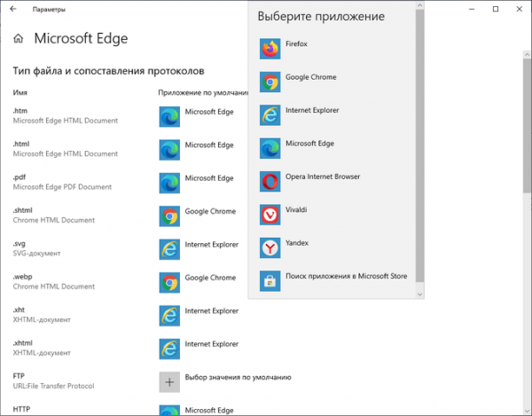
Task: Click the Firefox icon in app chooser
Action: point(270,49)
